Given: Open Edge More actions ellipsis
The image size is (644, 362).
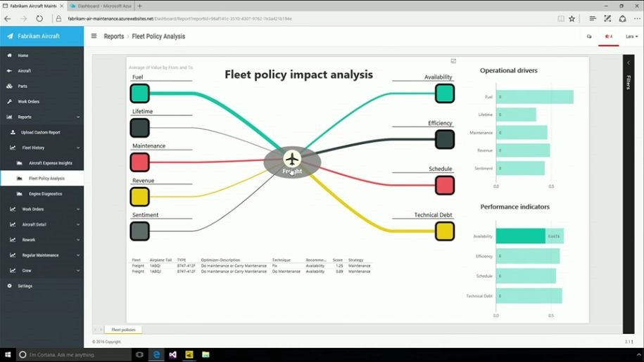Looking at the screenshot, I should point(637,19).
